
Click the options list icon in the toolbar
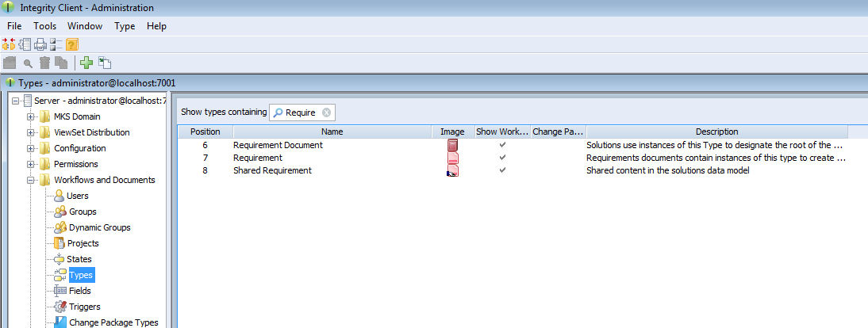pyautogui.click(x=56, y=44)
